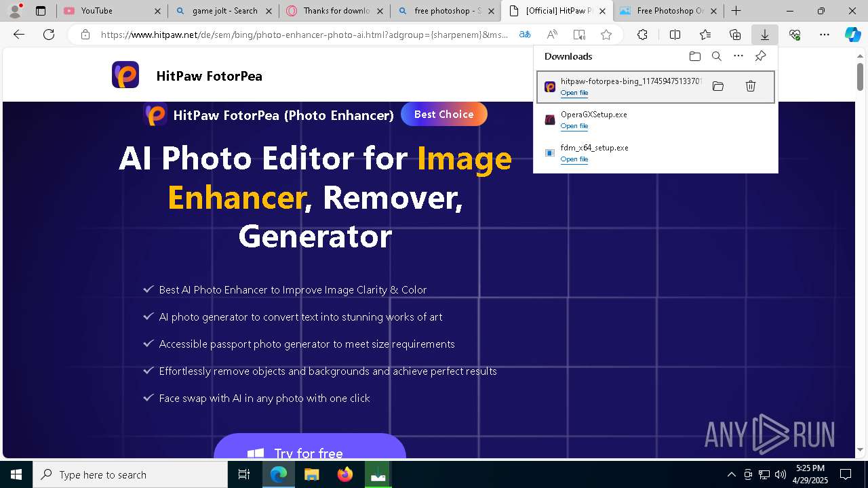Open the Extensions puzzle icon
Screen dimensions: 868x488
642,35
